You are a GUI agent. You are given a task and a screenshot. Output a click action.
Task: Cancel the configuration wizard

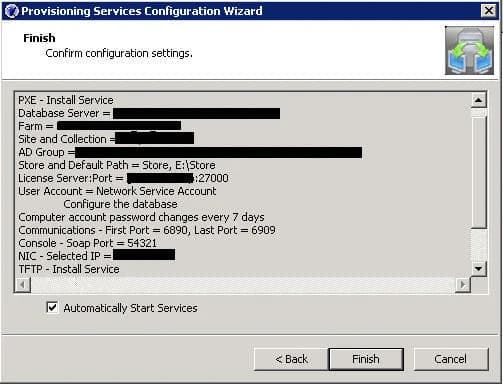click(x=451, y=359)
